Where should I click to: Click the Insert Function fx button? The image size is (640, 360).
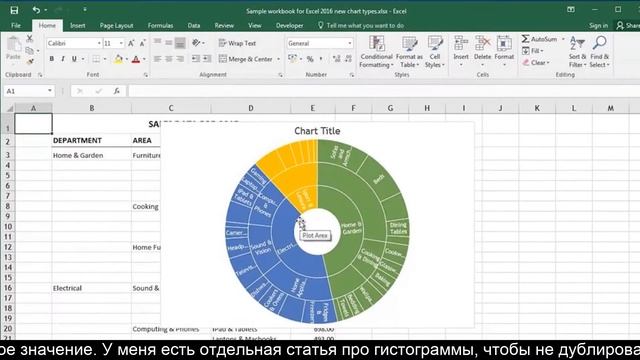coord(117,91)
